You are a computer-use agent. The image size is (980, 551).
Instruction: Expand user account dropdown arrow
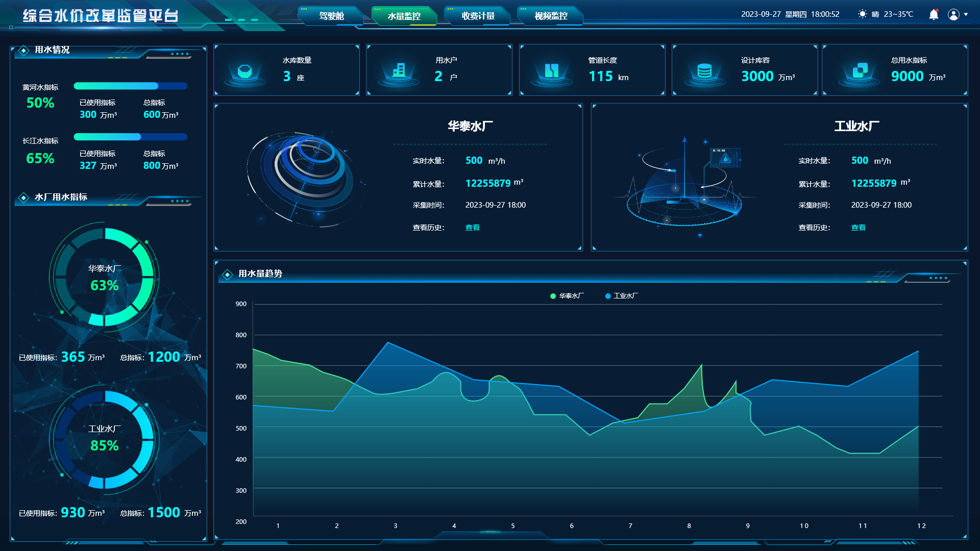(966, 14)
